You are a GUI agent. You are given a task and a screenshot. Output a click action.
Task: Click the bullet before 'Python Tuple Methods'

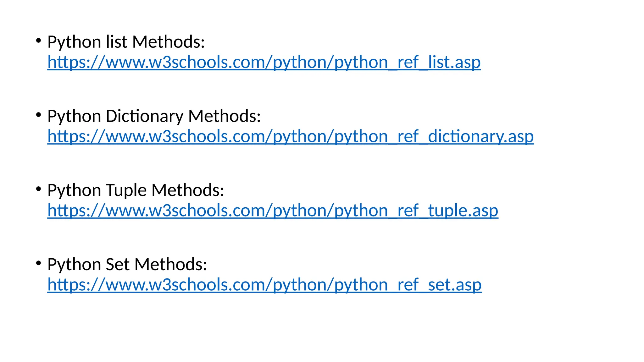(x=38, y=189)
